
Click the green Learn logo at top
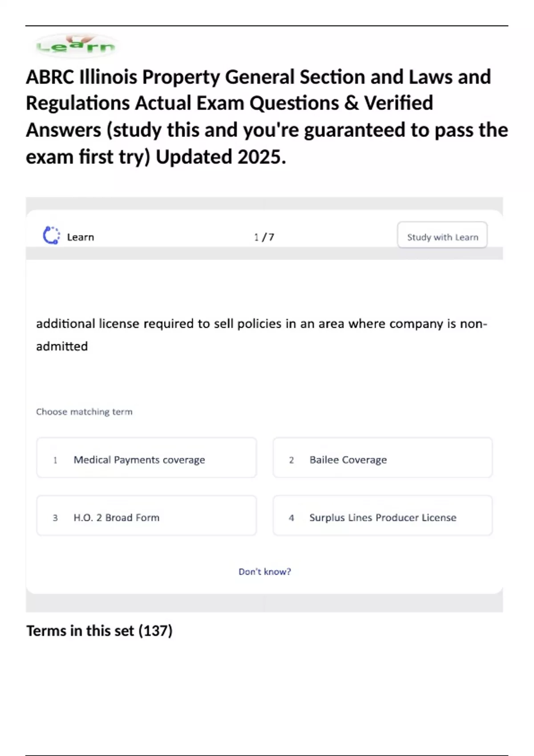point(76,46)
